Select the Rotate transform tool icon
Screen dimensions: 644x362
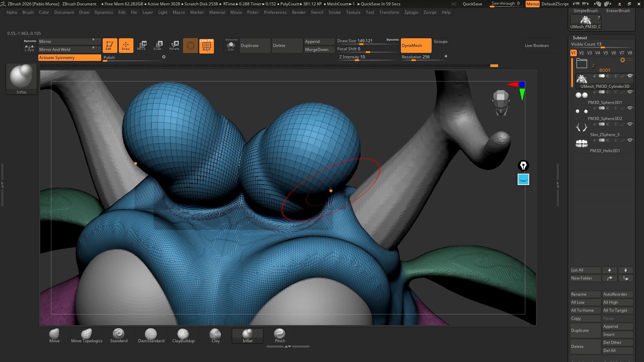tap(174, 46)
